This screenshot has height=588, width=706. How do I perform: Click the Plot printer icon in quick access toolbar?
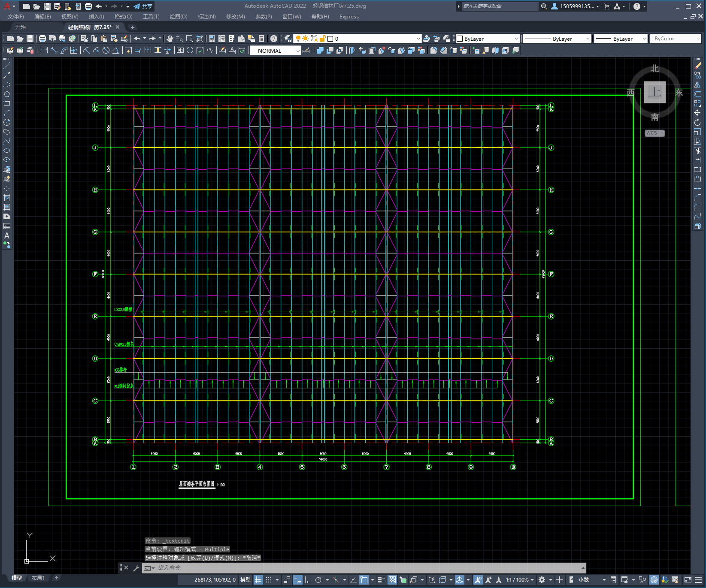pyautogui.click(x=88, y=6)
